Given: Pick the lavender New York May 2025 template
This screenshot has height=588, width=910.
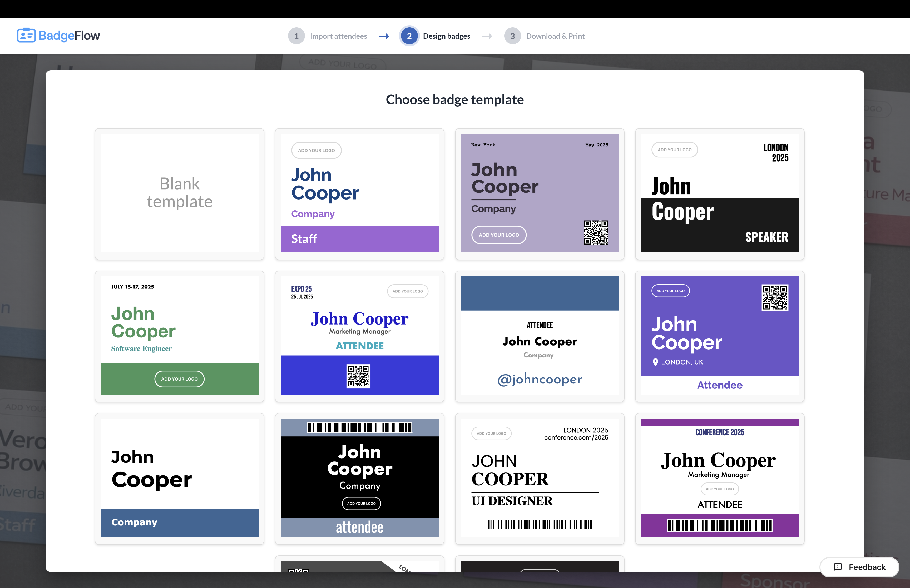Looking at the screenshot, I should click(540, 193).
